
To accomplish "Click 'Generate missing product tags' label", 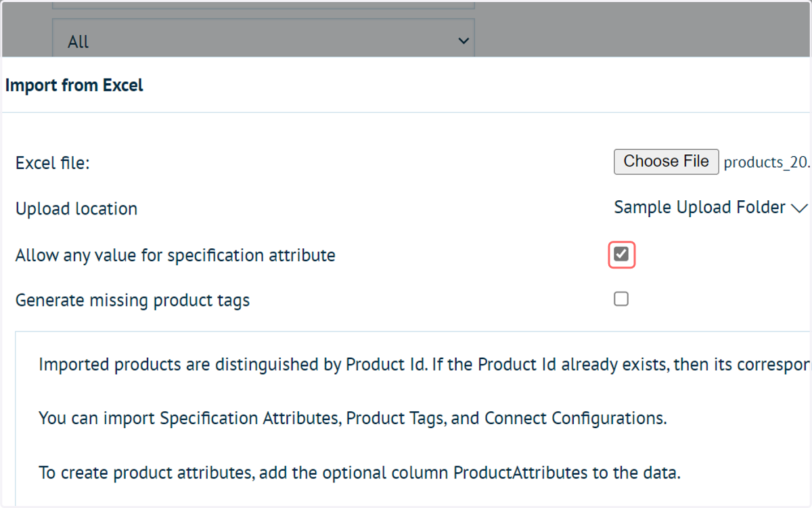I will pos(133,300).
